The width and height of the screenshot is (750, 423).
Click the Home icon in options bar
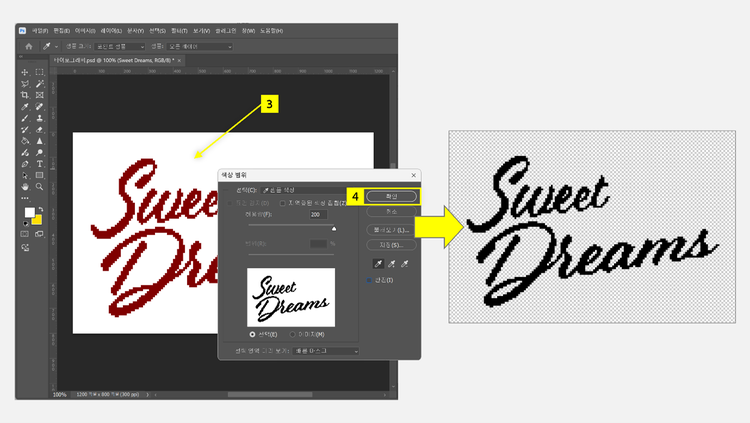(29, 46)
